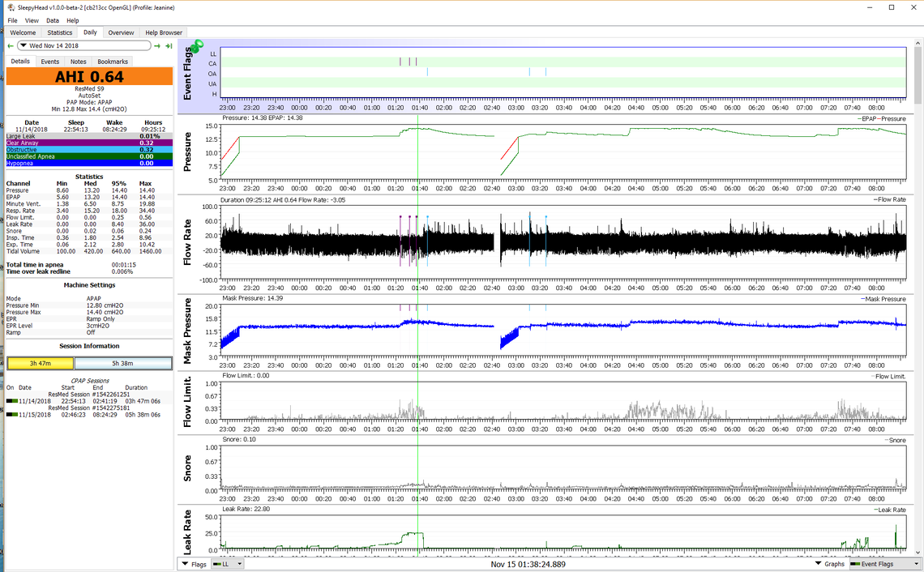The height and width of the screenshot is (572, 924).
Task: Go to previous day with left green arrow
Action: tap(11, 46)
